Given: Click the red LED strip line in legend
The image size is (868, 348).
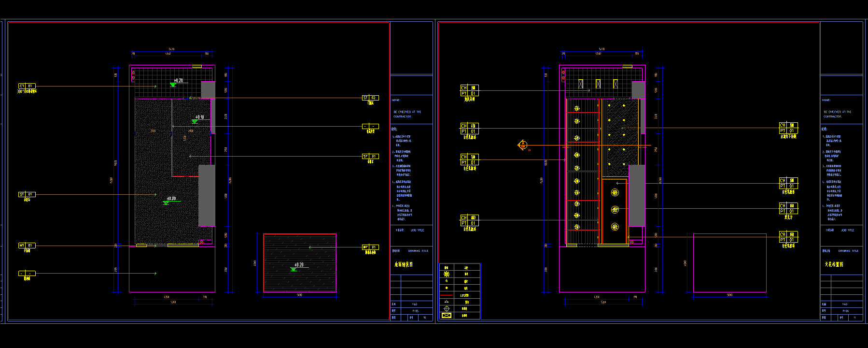Looking at the screenshot, I should [x=447, y=295].
